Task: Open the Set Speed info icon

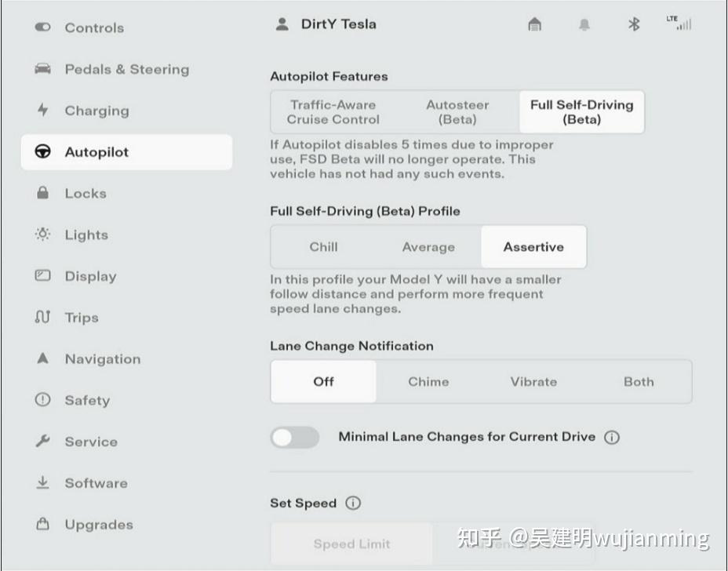Action: coord(353,504)
